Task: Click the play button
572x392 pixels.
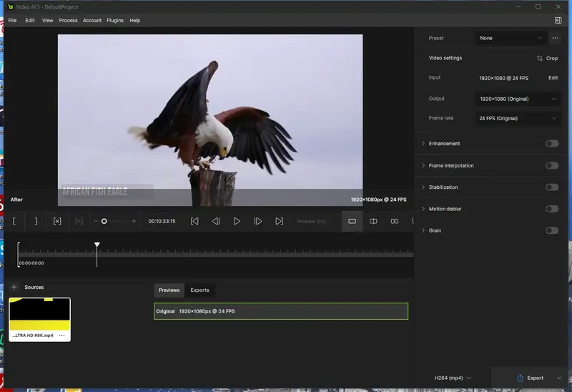Action: [237, 222]
